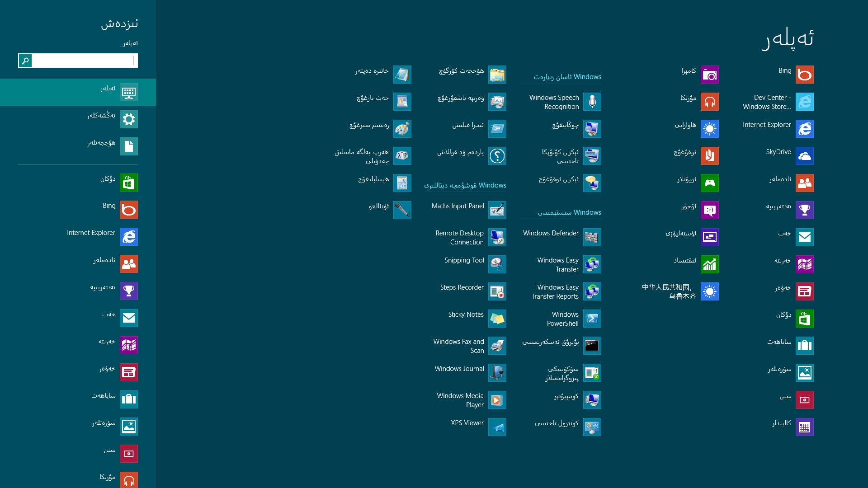Choose Bing in the search pane list
The image size is (868, 488).
tap(78, 210)
